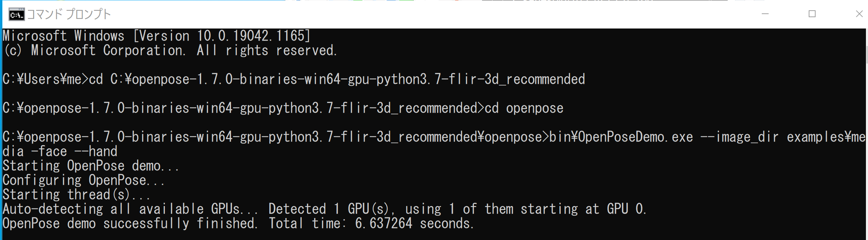Click the --hand argument text
This screenshot has width=868, height=240.
(96, 151)
